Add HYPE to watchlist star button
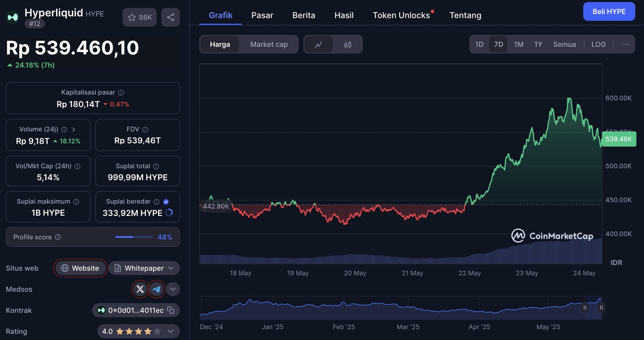 pos(139,17)
